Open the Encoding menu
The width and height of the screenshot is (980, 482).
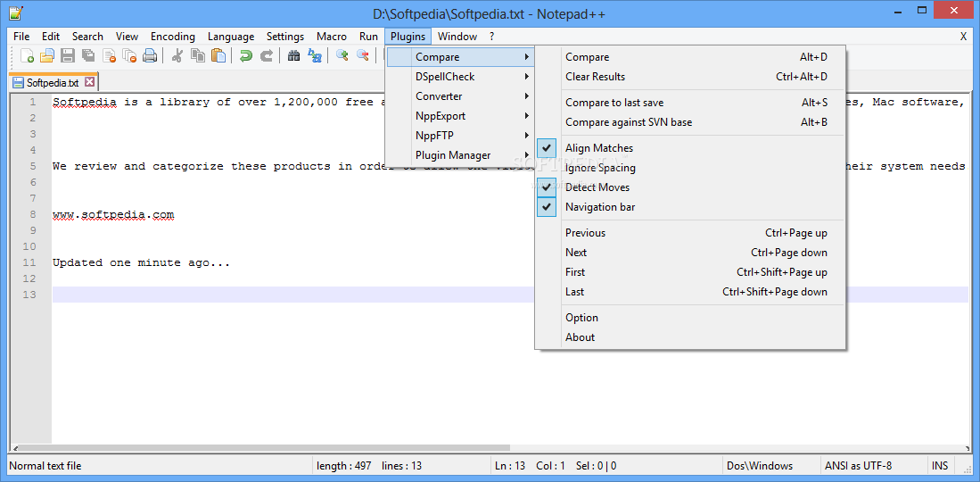pos(172,37)
